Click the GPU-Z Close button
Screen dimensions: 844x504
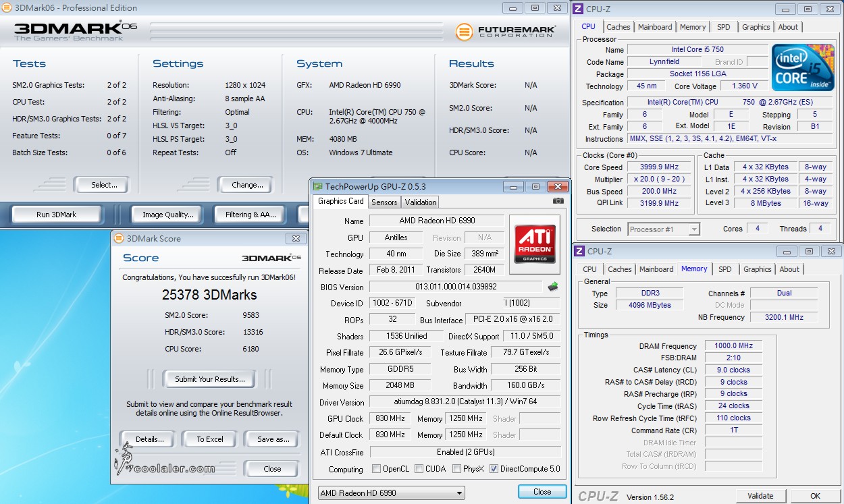coord(542,492)
